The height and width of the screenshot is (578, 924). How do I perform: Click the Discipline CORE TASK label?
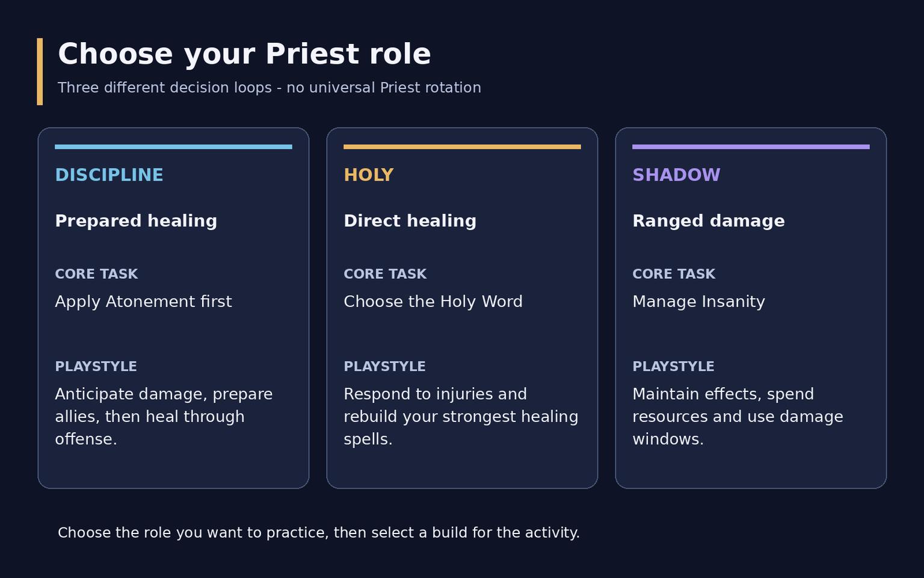tap(96, 274)
